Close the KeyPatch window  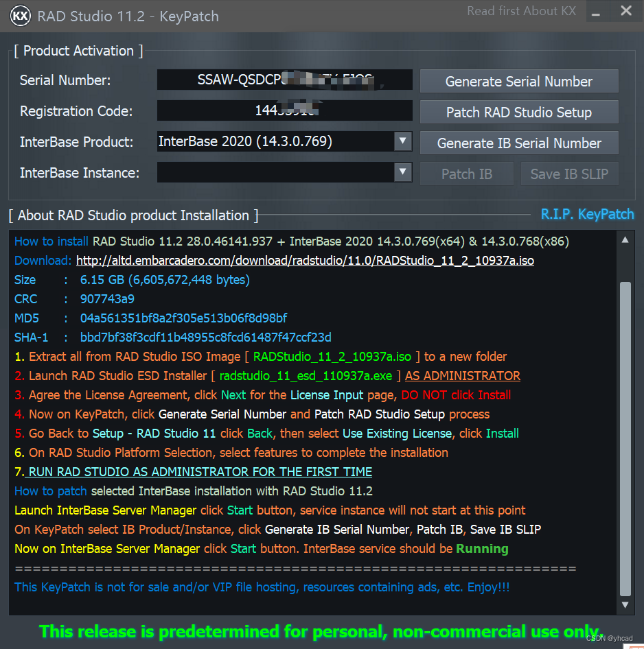click(626, 11)
